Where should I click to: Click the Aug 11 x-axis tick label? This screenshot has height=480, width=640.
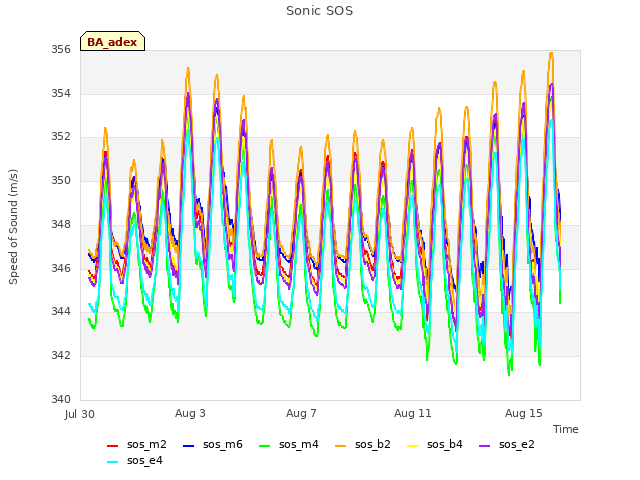[x=412, y=413]
